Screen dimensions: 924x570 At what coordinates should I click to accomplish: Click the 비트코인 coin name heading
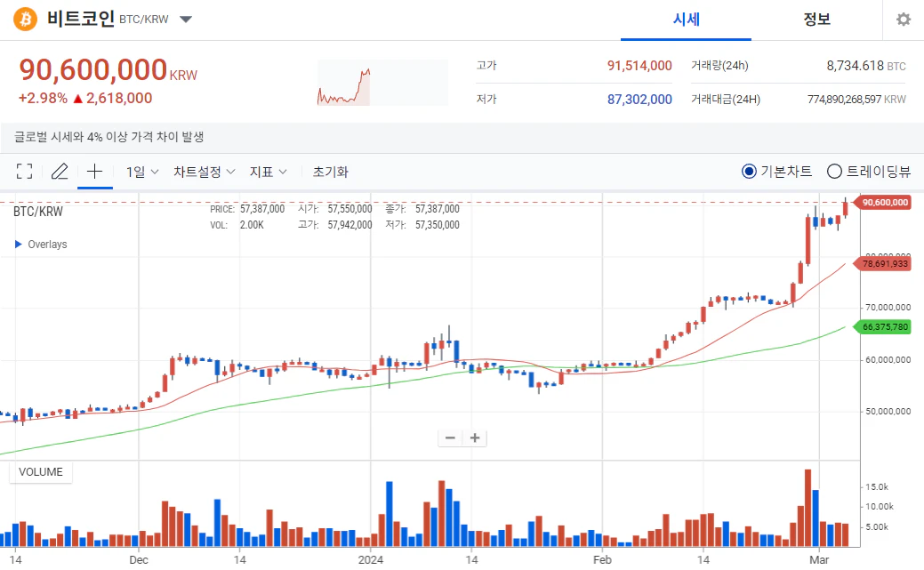(81, 19)
